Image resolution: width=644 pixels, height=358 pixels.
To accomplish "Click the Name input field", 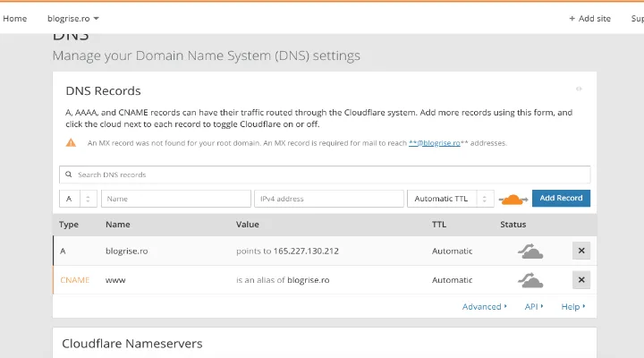I will pos(176,199).
